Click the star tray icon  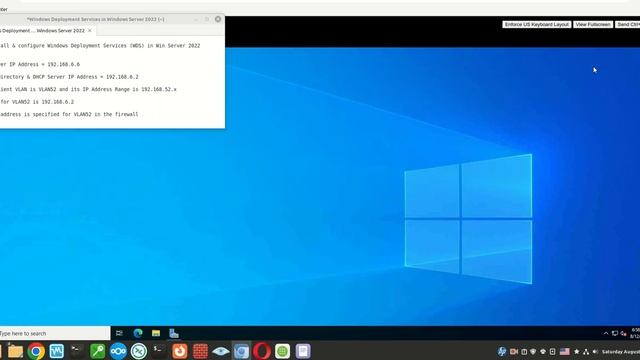[577, 351]
